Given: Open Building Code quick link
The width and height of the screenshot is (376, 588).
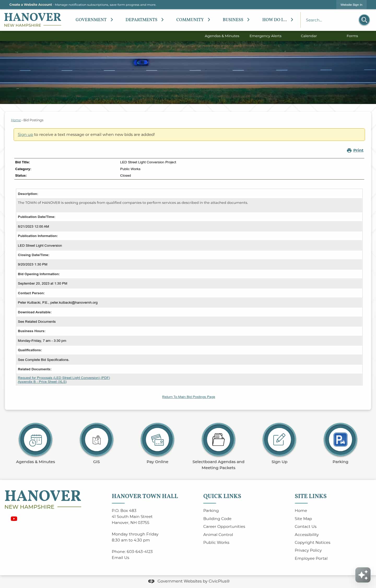Looking at the screenshot, I should point(217,518).
